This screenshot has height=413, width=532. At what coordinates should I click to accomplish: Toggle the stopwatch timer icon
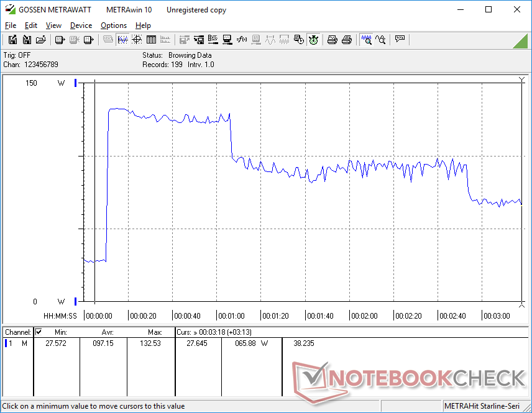click(x=313, y=40)
